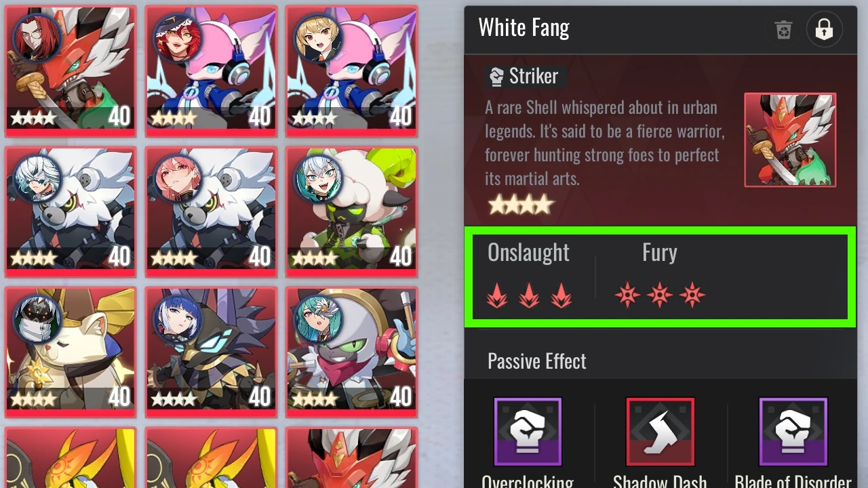
Task: Select the sleeping cat Shell card
Action: (71, 351)
